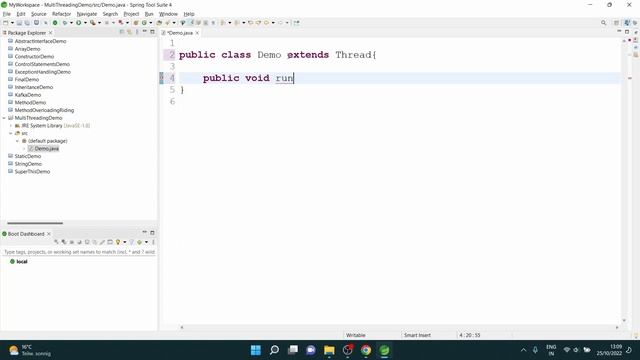This screenshot has width=640, height=360.
Task: Open the Refactor menu
Action: point(61,14)
